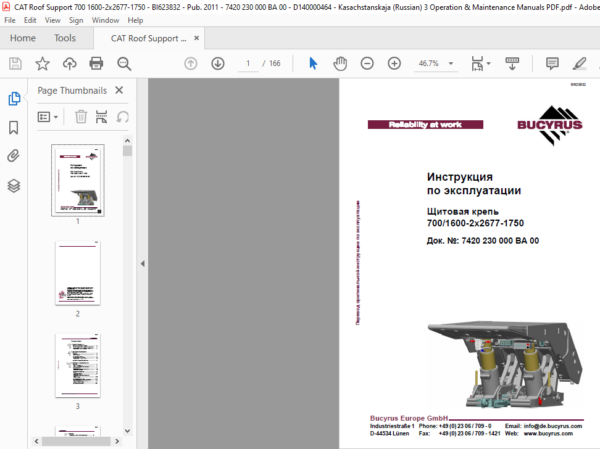
Task: Switch to the Home tab
Action: (x=23, y=38)
